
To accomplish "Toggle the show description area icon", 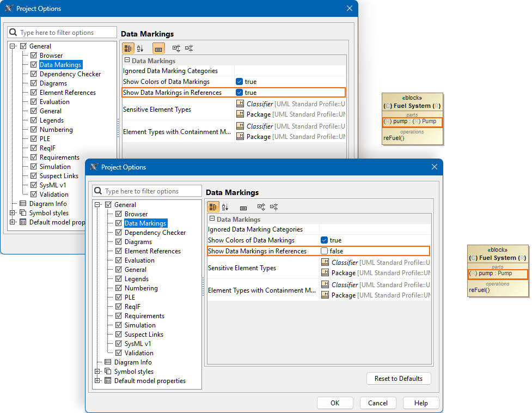I will click(x=243, y=207).
